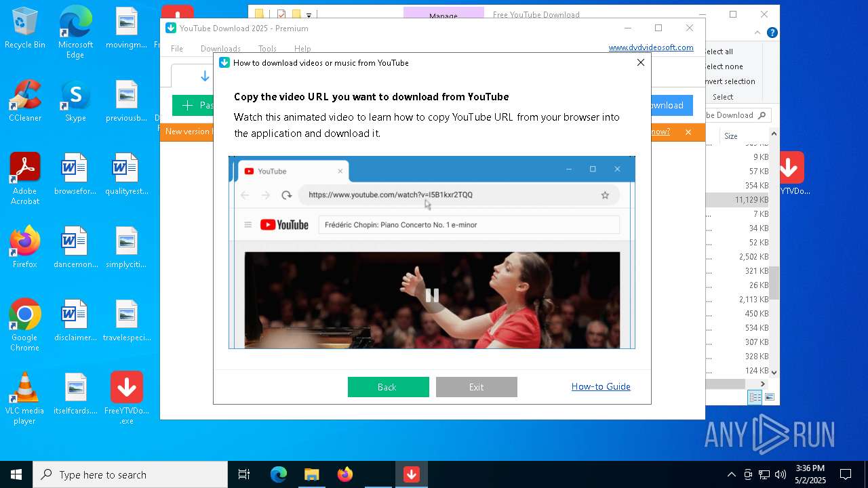Pause the tutorial video playback
This screenshot has width=868, height=488.
(431, 296)
